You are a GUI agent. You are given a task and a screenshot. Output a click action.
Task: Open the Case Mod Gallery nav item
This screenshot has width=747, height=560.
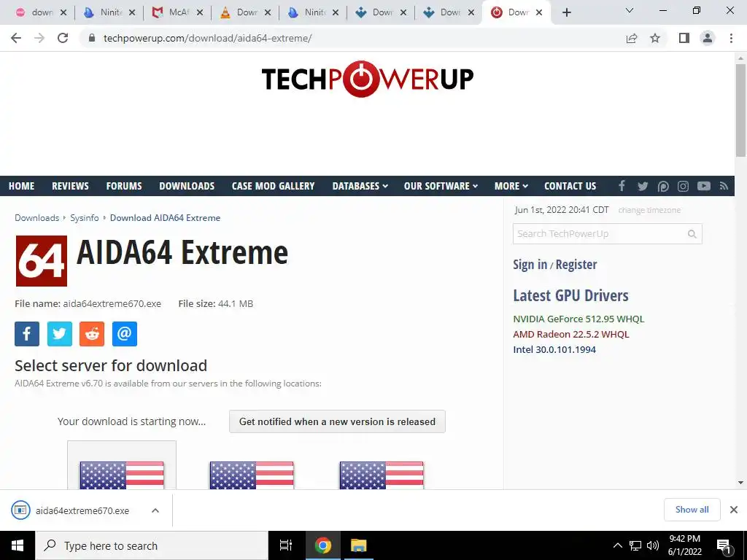(273, 186)
